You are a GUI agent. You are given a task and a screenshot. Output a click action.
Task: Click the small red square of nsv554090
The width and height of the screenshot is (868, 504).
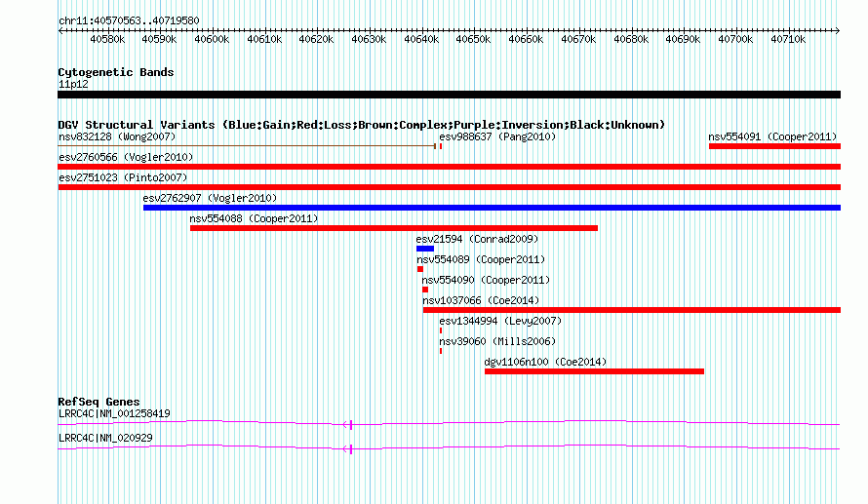tap(425, 290)
